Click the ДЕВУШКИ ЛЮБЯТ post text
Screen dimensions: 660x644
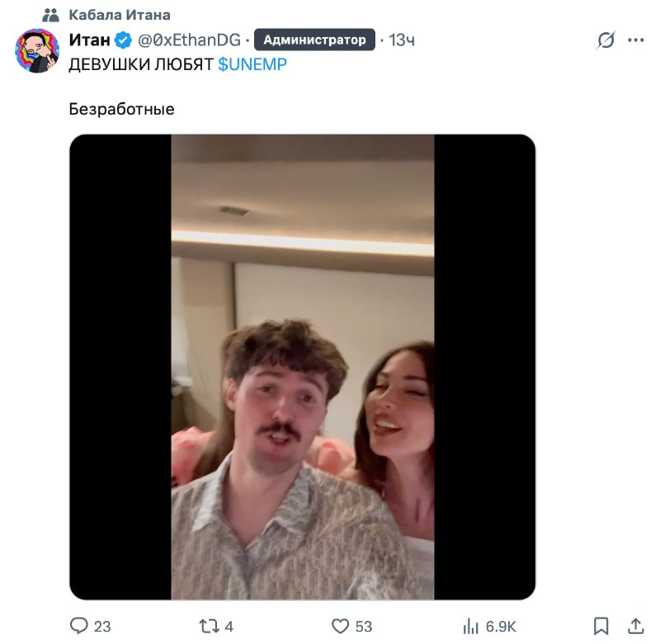pyautogui.click(x=141, y=64)
